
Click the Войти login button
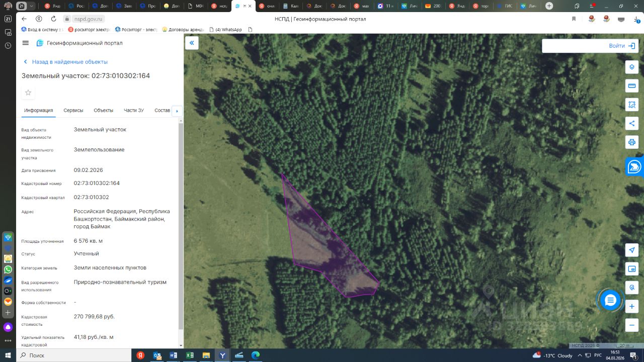(622, 46)
